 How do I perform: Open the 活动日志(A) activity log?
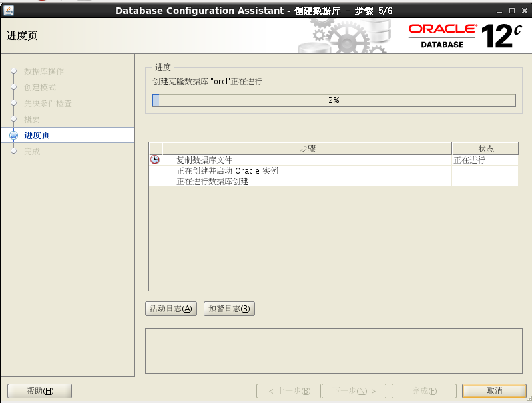point(171,309)
